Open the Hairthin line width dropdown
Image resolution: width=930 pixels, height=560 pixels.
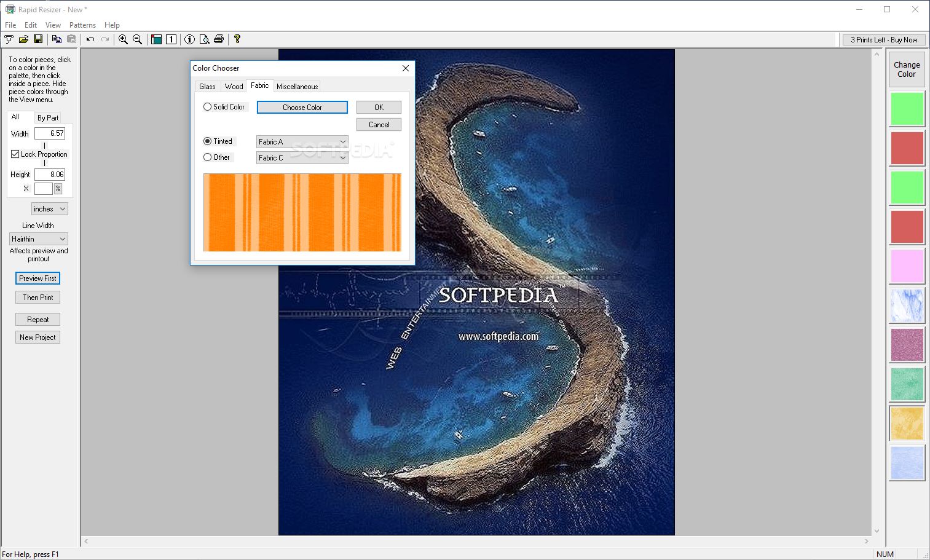tap(38, 239)
